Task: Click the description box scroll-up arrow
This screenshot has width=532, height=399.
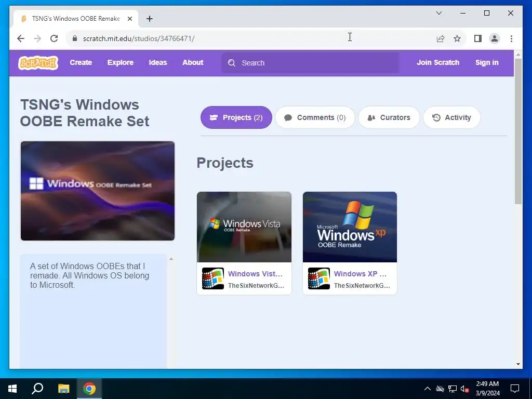Action: click(x=171, y=259)
